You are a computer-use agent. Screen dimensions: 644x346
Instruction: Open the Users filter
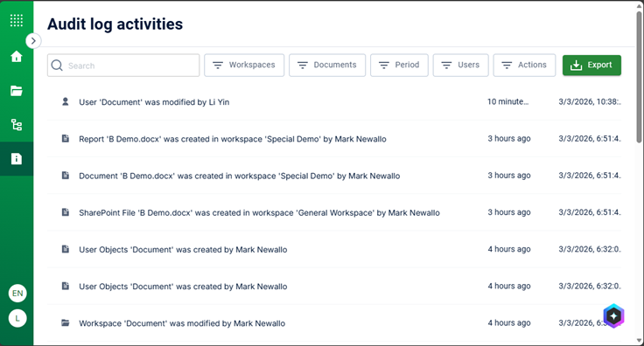coord(460,66)
